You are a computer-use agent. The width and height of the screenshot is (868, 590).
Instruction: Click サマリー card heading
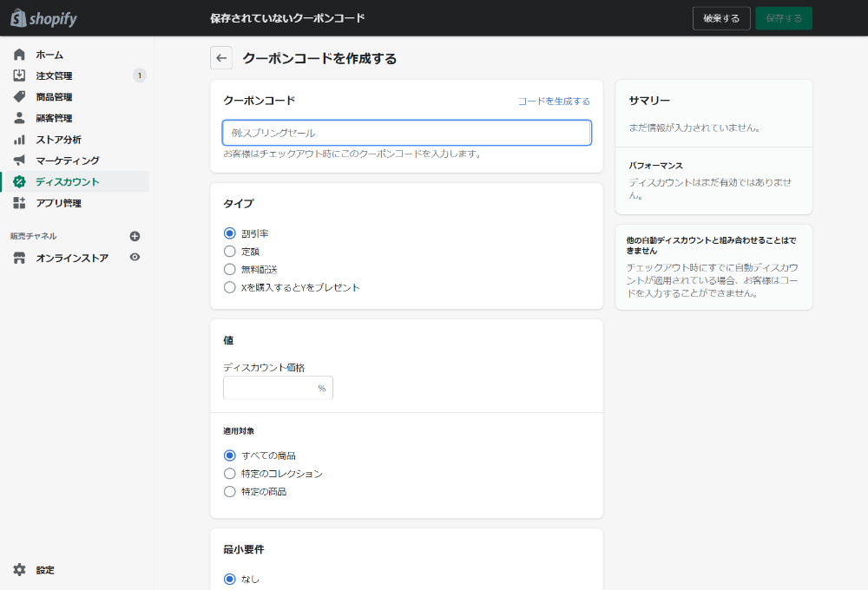[x=649, y=101]
